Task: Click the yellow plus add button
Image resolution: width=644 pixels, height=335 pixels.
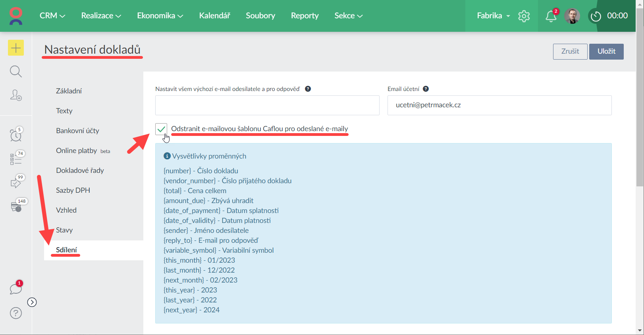Action: point(16,48)
